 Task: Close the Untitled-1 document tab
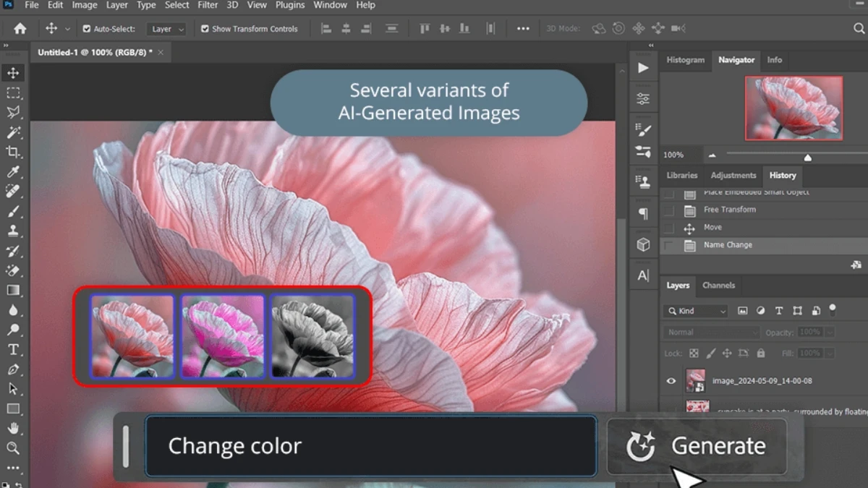[161, 53]
